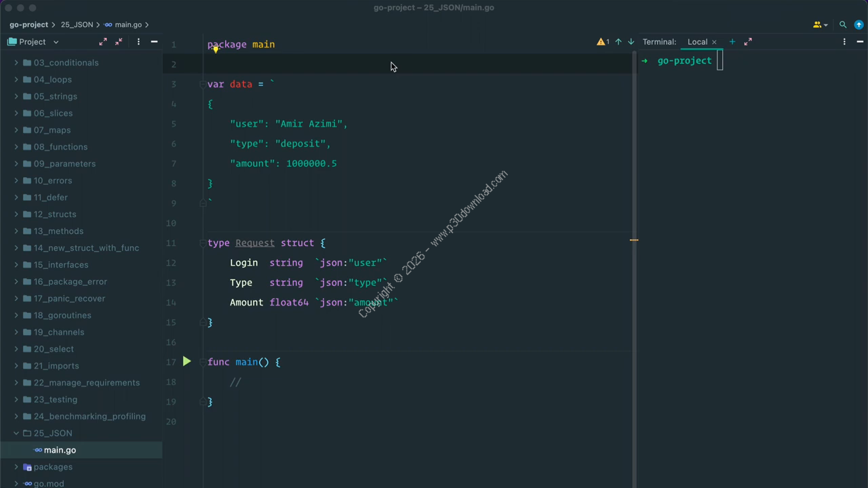Click the blue update arrow icon
Image resolution: width=868 pixels, height=488 pixels.
[859, 24]
